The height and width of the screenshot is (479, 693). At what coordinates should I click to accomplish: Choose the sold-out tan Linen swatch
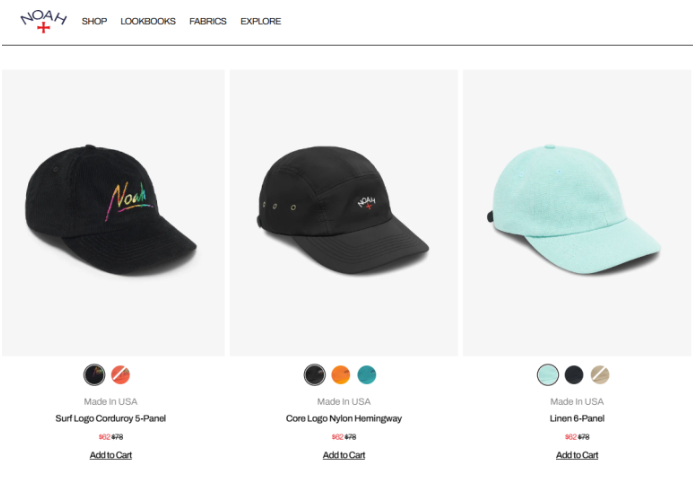pos(600,375)
